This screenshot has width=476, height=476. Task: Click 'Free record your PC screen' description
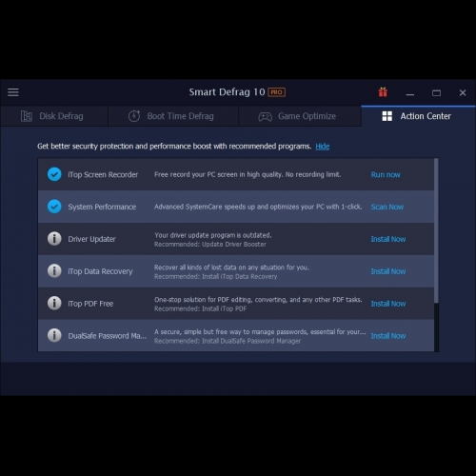(x=248, y=174)
